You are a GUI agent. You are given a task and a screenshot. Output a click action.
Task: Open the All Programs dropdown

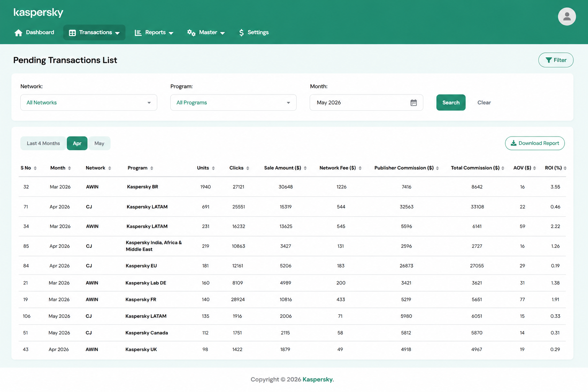tap(234, 103)
